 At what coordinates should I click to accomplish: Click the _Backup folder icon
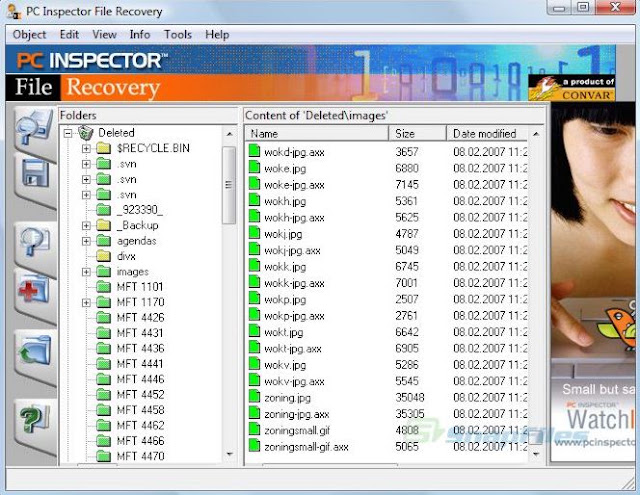(x=104, y=225)
